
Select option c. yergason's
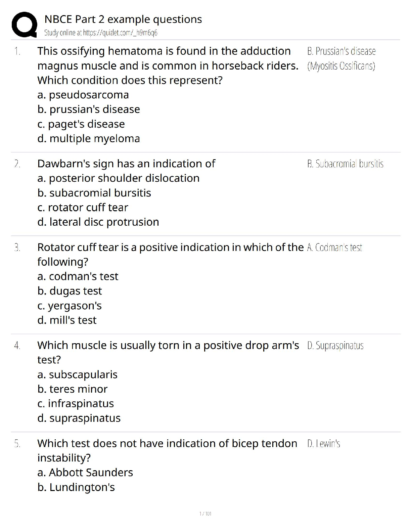[x=70, y=306]
